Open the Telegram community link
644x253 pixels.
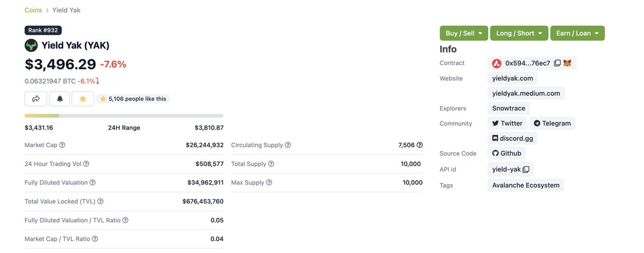point(552,123)
